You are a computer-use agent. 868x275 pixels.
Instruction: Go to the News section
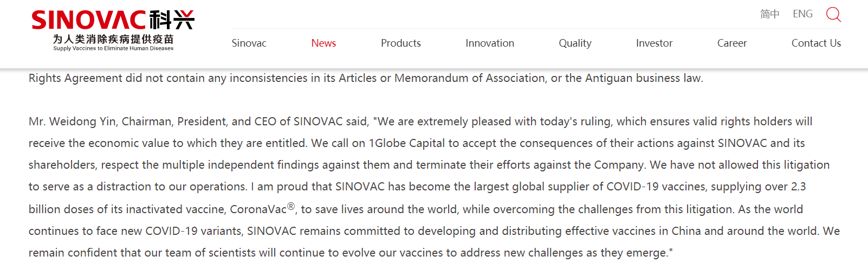tap(323, 43)
